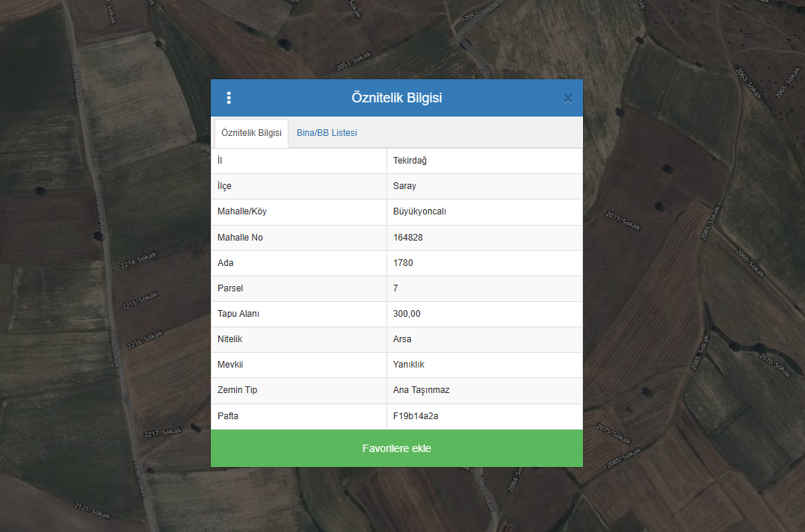
Task: Select the Pafta code F19b14a2a
Action: coord(416,416)
